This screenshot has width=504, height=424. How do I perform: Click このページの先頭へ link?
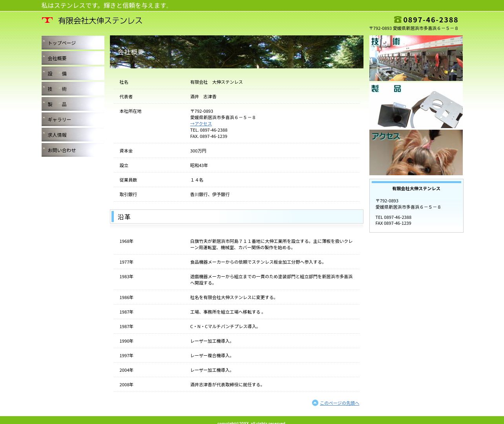click(340, 403)
